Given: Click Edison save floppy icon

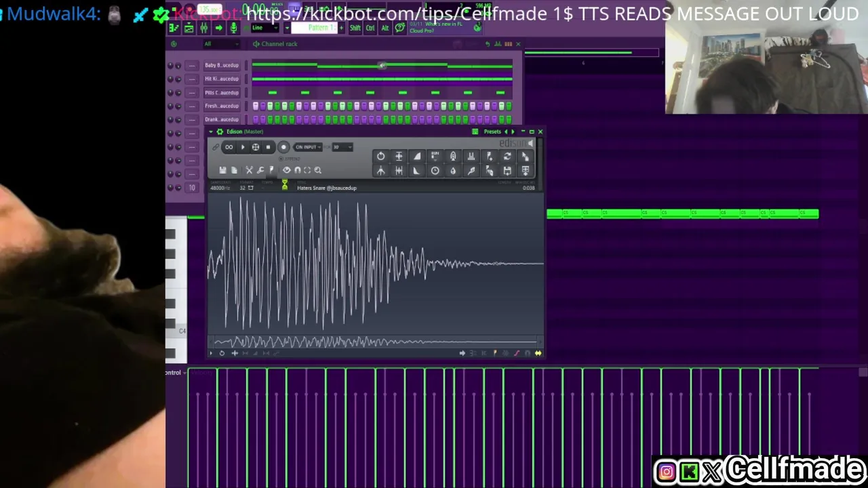Looking at the screenshot, I should click(x=222, y=170).
